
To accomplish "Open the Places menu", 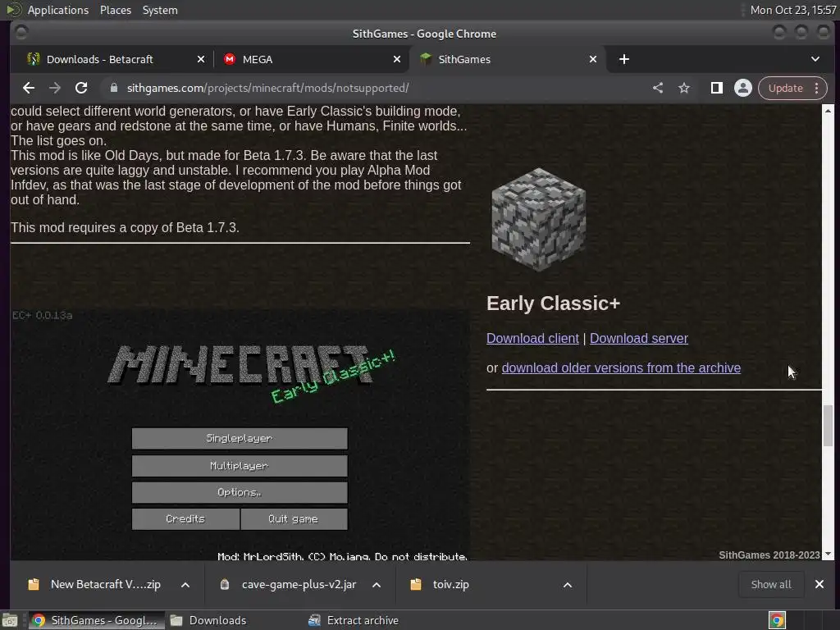I will [116, 10].
